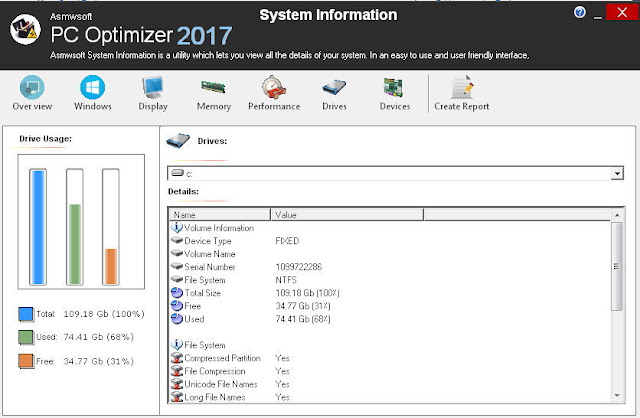Open the Drives toolbar icon
This screenshot has width=640, height=418.
pyautogui.click(x=334, y=87)
